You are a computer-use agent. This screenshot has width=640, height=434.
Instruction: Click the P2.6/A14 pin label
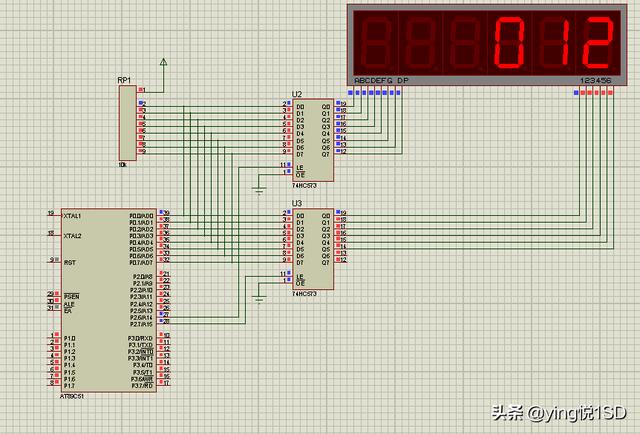coord(141,317)
